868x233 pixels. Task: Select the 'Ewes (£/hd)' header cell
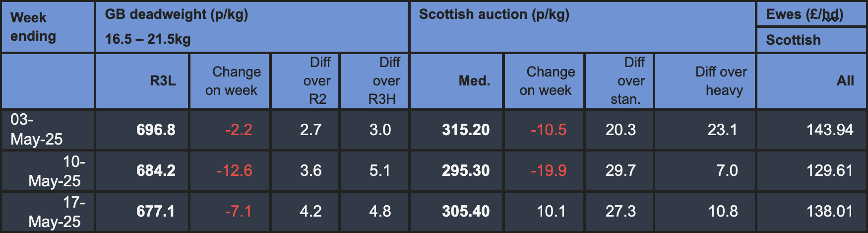(x=811, y=14)
